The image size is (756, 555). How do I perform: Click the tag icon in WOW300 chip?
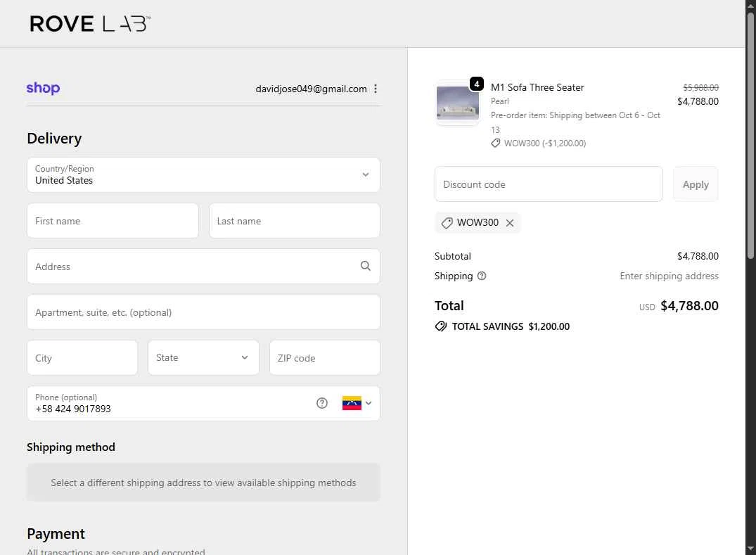(x=447, y=223)
